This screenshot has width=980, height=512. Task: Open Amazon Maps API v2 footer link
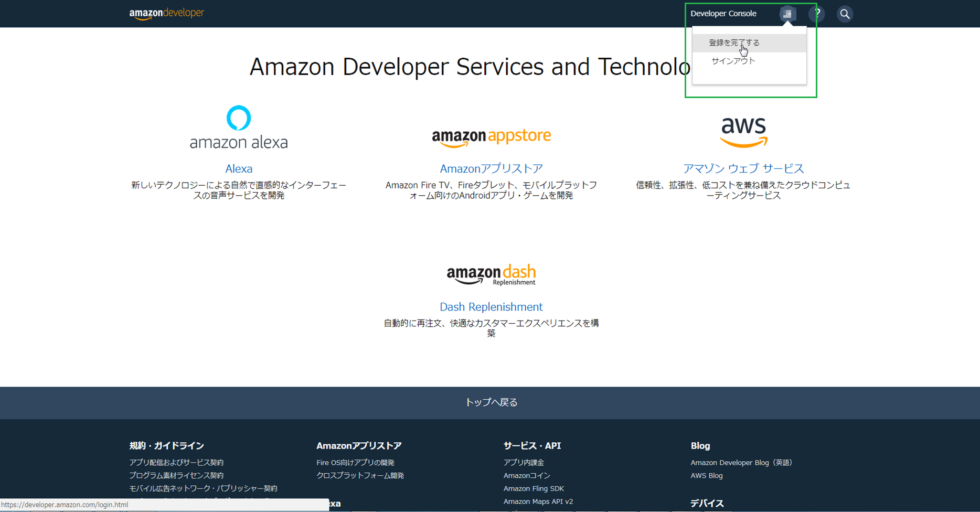click(x=538, y=502)
